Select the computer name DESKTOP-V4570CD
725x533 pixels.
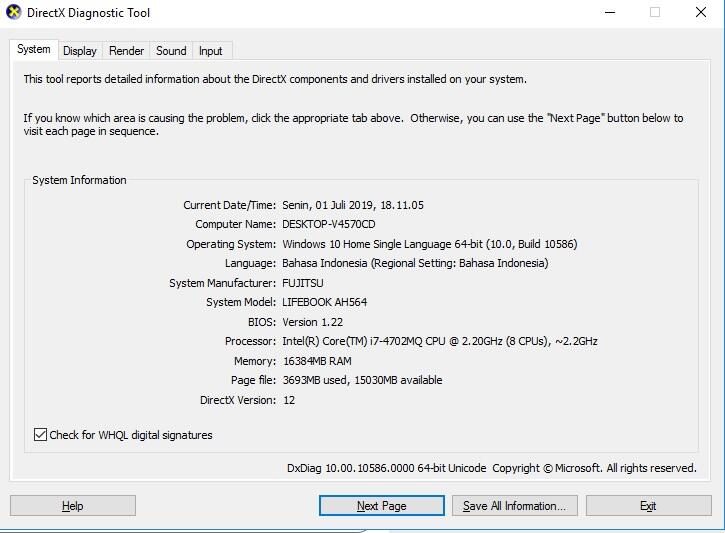pos(329,224)
